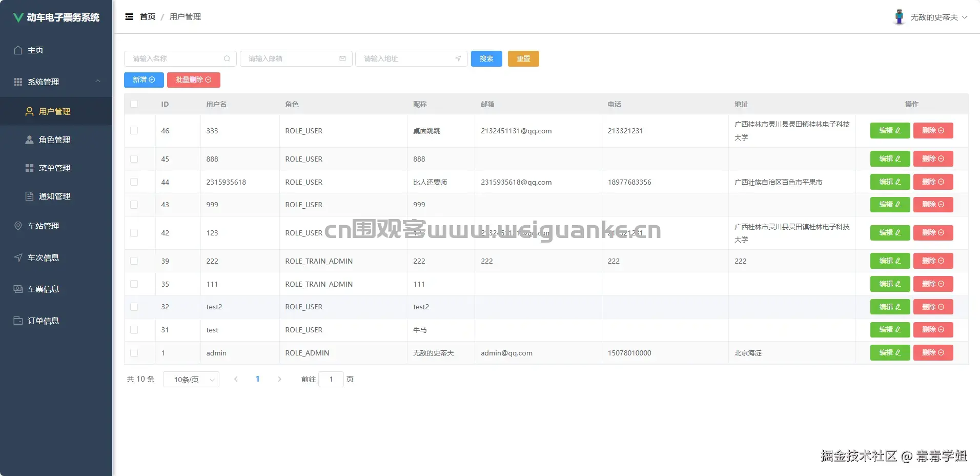Click the page jump number field

point(331,379)
